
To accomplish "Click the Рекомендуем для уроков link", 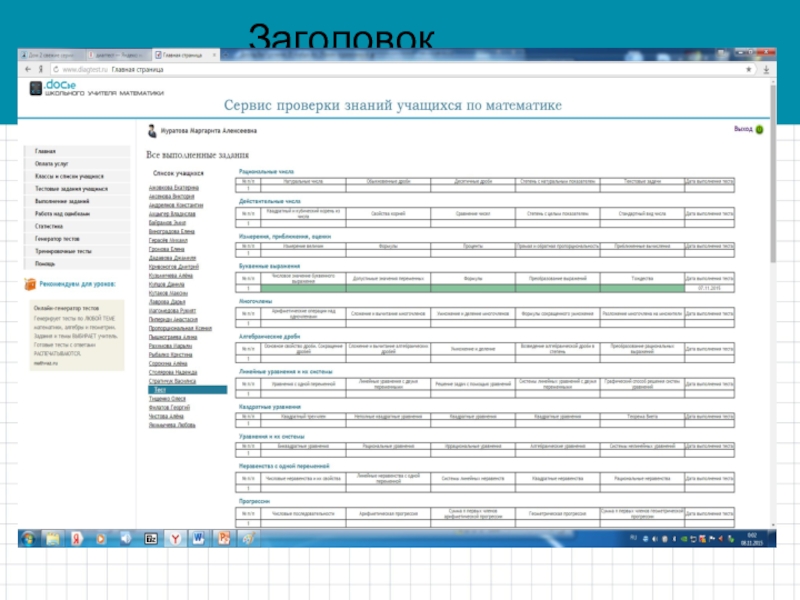I will [x=78, y=284].
